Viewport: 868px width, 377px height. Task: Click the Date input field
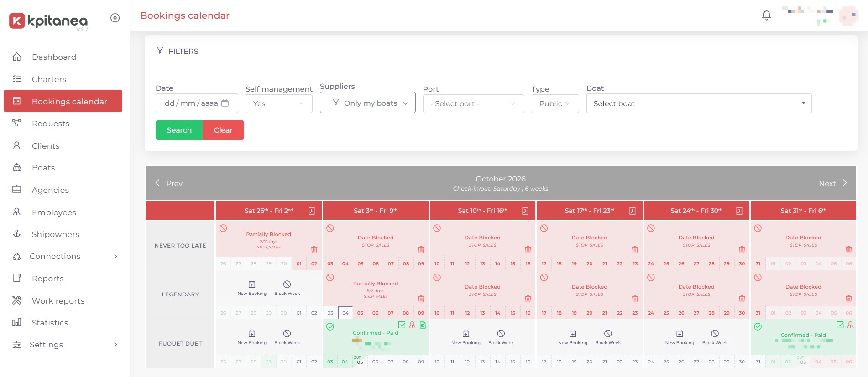197,103
